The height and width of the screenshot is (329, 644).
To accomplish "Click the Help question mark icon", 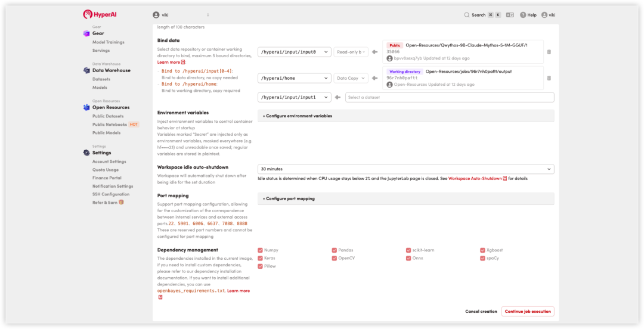I will [523, 15].
